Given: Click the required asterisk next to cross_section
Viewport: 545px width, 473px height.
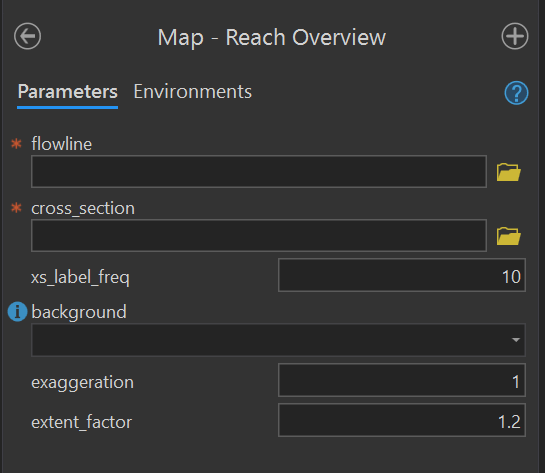Looking at the screenshot, I should [16, 208].
